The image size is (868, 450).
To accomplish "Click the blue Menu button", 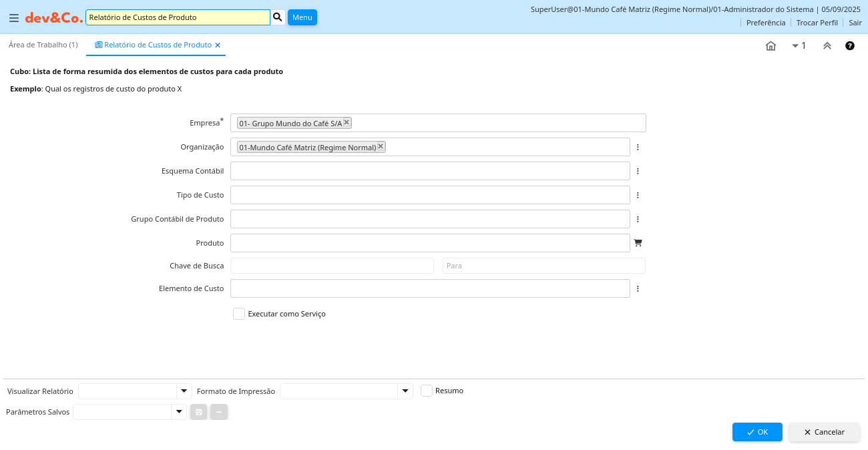I will (x=302, y=17).
